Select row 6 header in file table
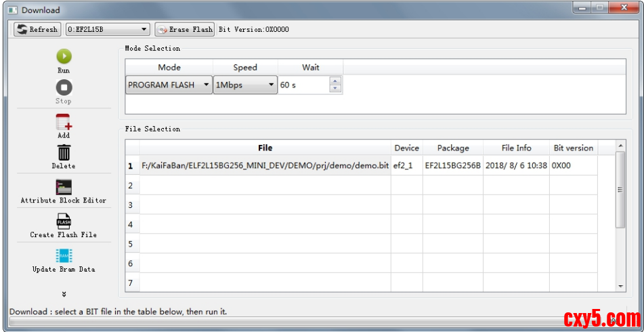Image resolution: width=644 pixels, height=332 pixels. click(132, 264)
